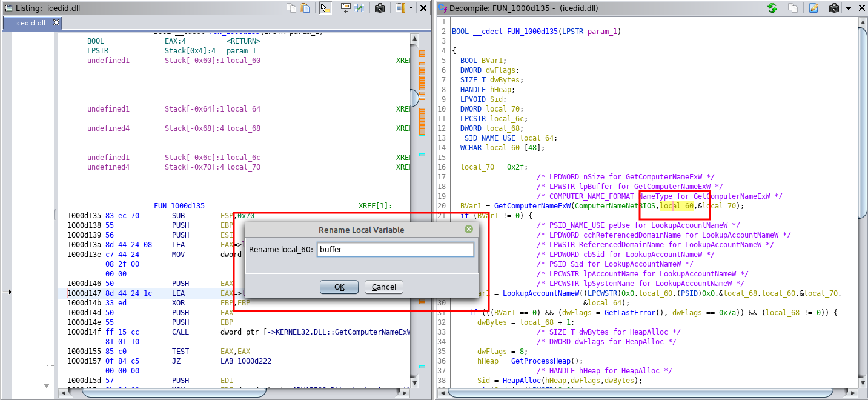Click the Listing panel title icon

pyautogui.click(x=7, y=8)
